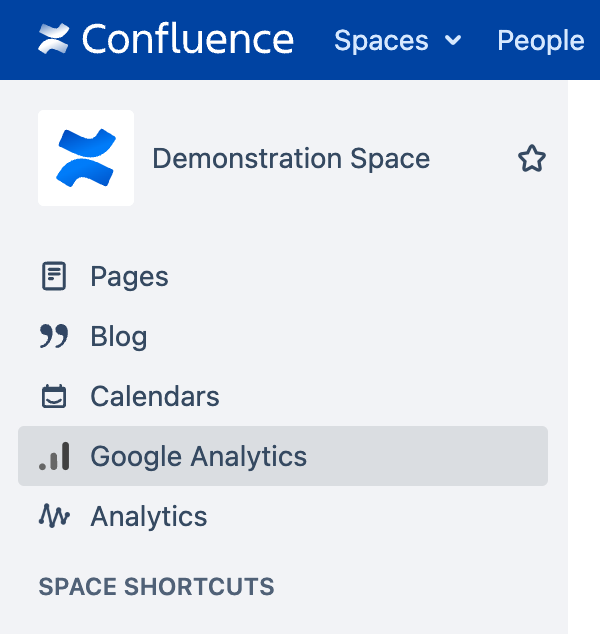Image resolution: width=600 pixels, height=634 pixels.
Task: Expand the Spaces dropdown chevron
Action: point(453,41)
